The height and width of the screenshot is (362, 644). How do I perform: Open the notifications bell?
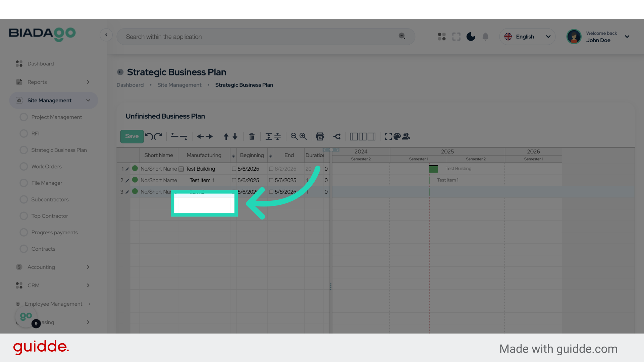pos(485,37)
